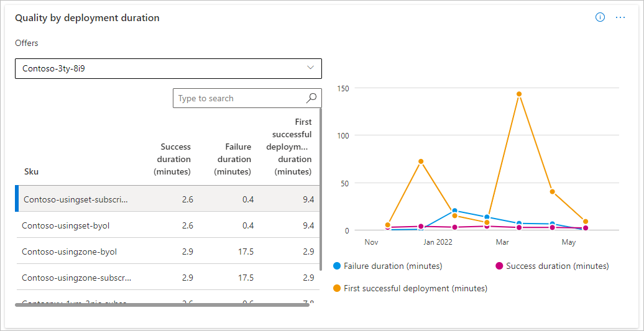Select the Contoso-usingset-subscri... row
Screen dimensions: 644x331
(76, 199)
